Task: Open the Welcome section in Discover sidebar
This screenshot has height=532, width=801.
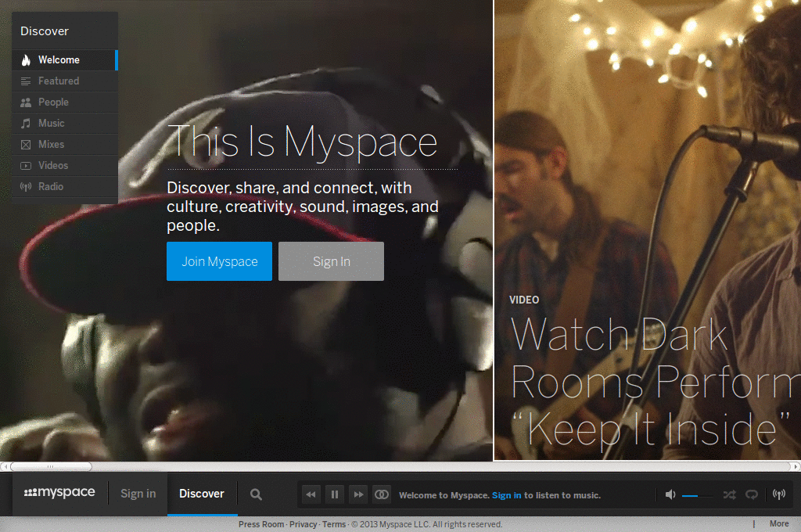Action: pos(65,59)
